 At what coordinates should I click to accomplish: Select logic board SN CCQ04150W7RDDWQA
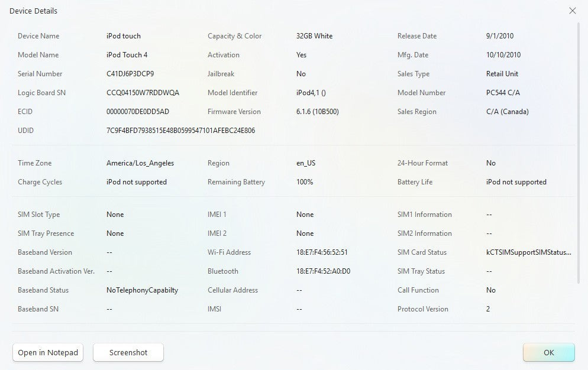click(143, 93)
